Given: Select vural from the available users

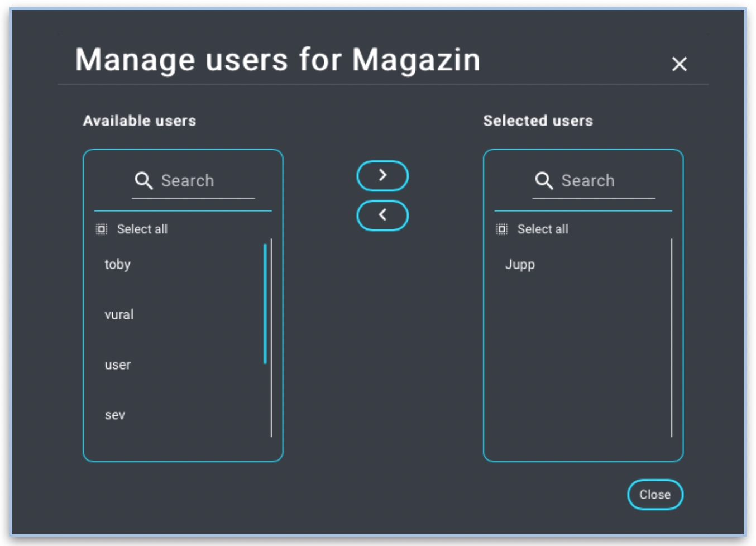Looking at the screenshot, I should (x=119, y=315).
